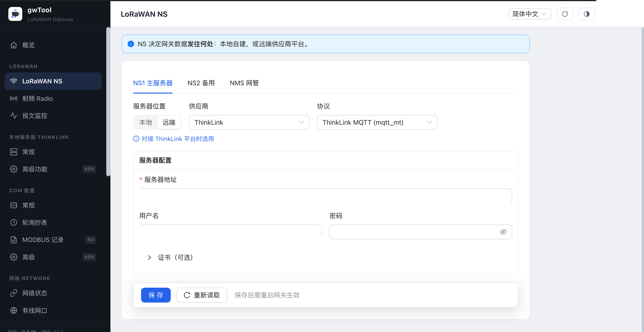644x332 pixels.
Task: Click info icon beside ThinkLink platform hint
Action: coord(136,139)
